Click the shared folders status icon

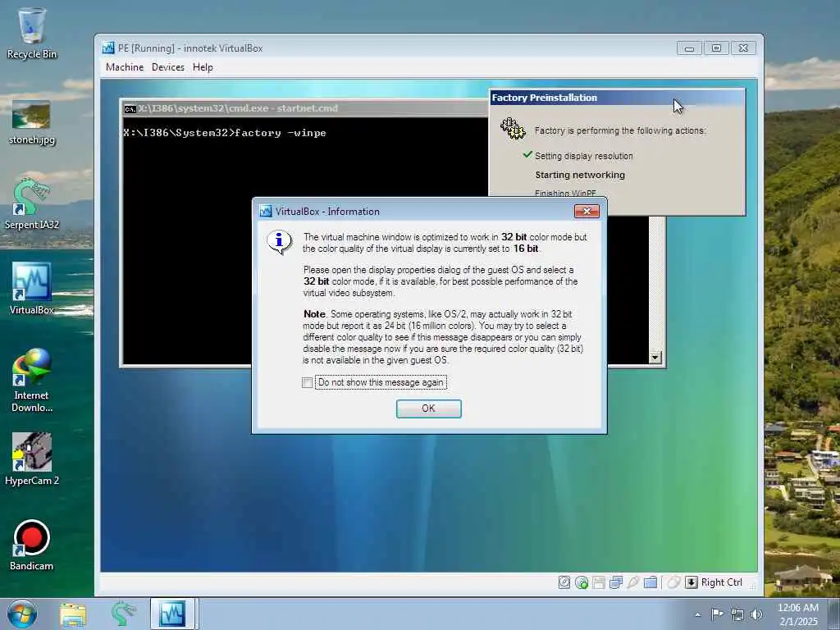point(651,582)
